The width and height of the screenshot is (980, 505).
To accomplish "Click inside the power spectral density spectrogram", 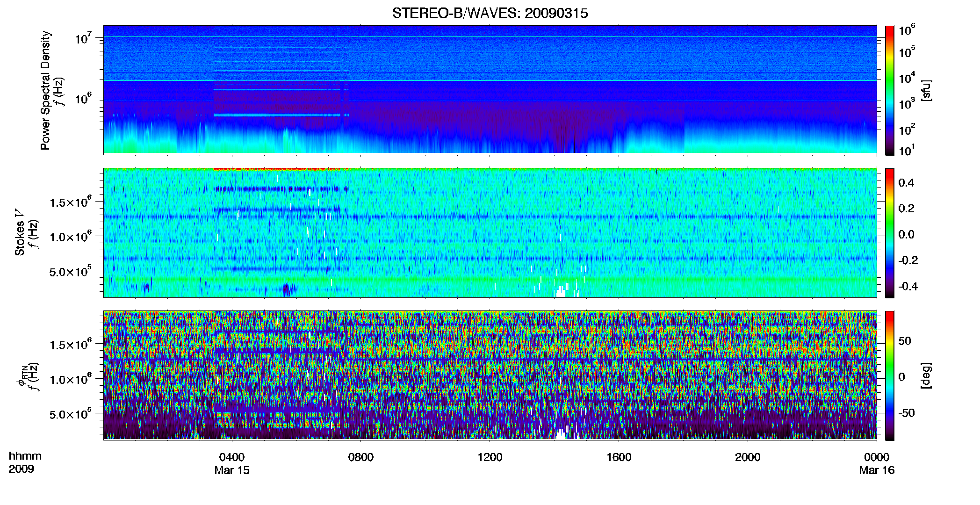I will 490,90.
